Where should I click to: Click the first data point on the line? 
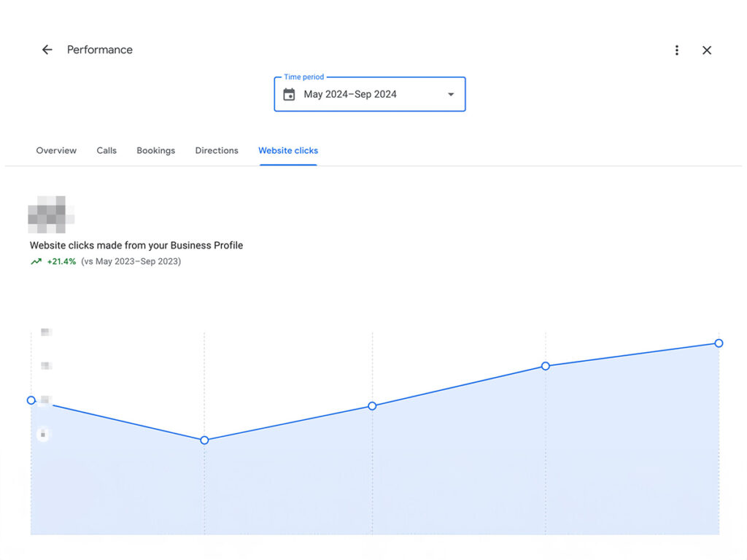click(31, 400)
